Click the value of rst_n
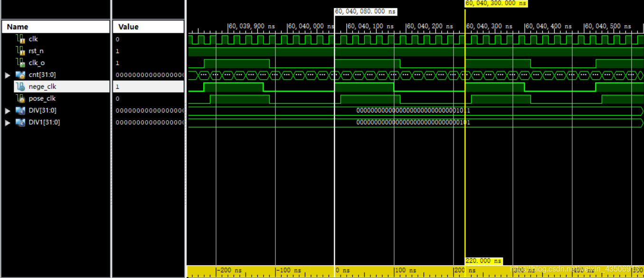 118,51
